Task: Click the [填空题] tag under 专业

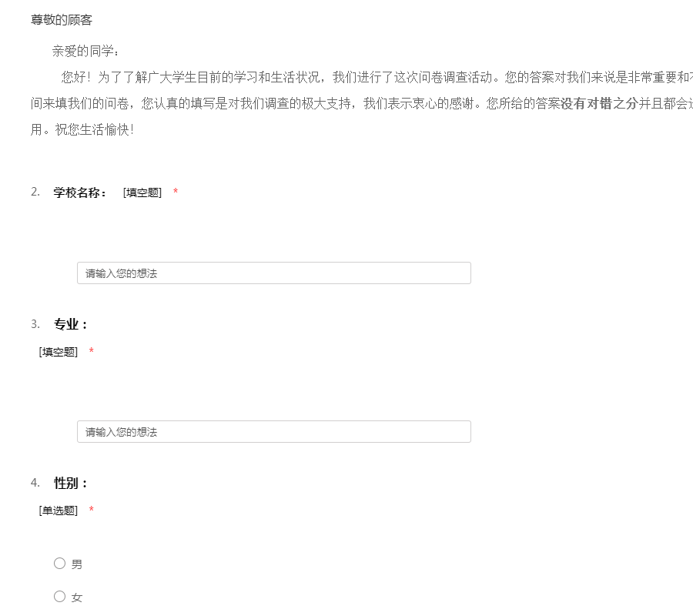Action: [59, 352]
